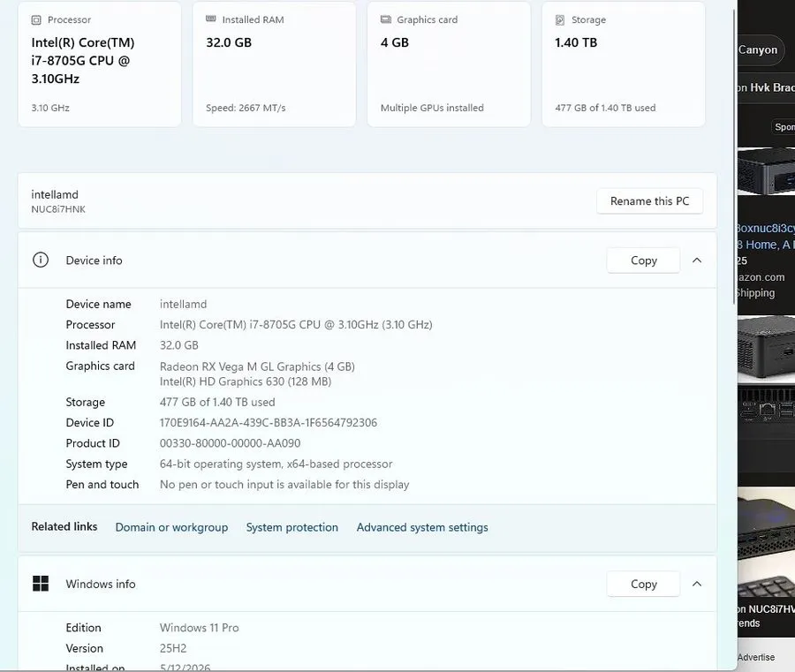The height and width of the screenshot is (672, 795).
Task: Click the Storage card icon
Action: pos(560,19)
